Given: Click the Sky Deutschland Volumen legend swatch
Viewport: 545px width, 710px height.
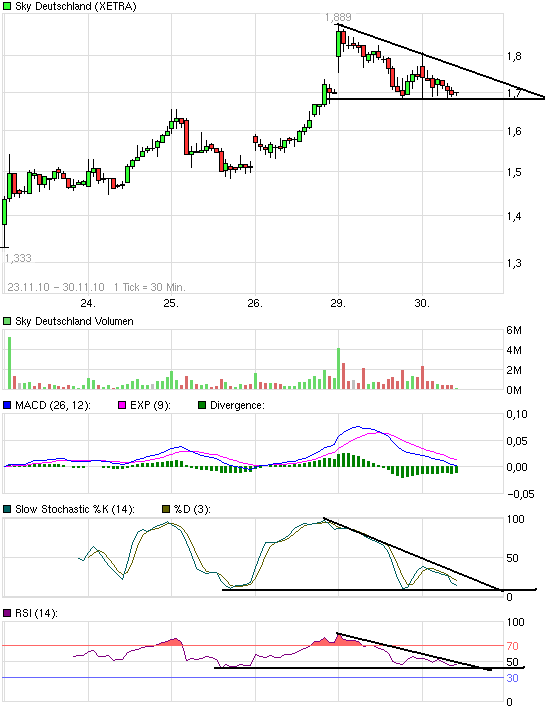Looking at the screenshot, I should (x=7, y=321).
